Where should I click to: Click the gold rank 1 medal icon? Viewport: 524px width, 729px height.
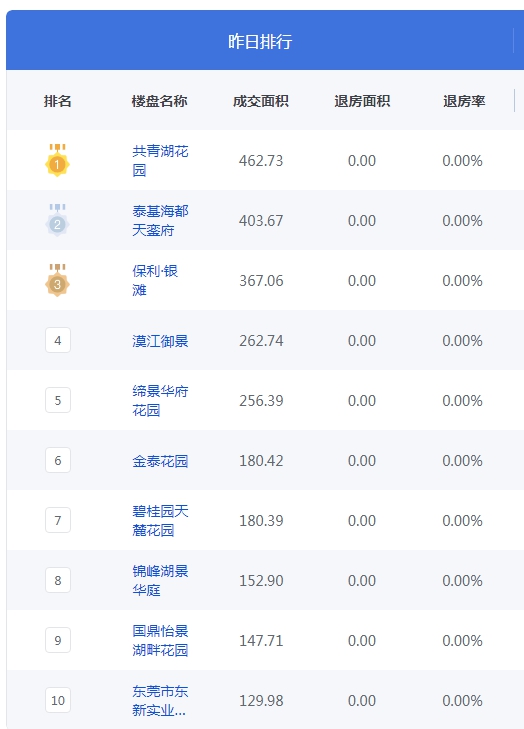[x=57, y=160]
